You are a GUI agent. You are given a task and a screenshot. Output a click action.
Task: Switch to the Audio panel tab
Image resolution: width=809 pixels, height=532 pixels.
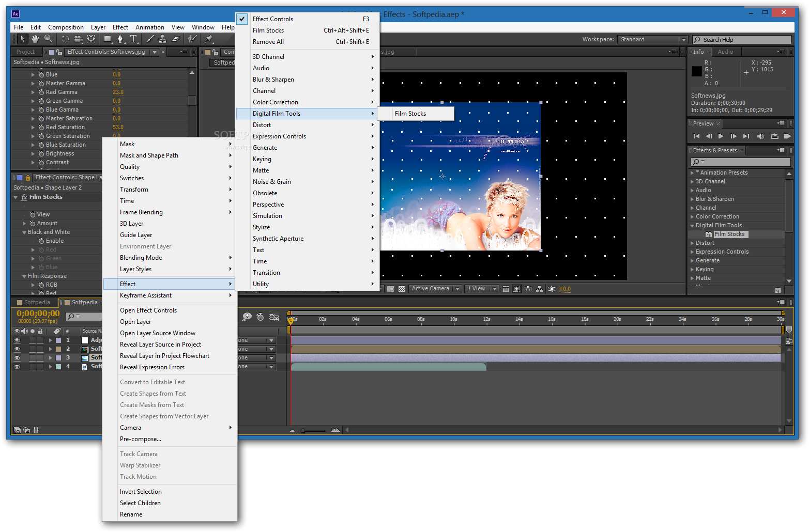coord(726,52)
